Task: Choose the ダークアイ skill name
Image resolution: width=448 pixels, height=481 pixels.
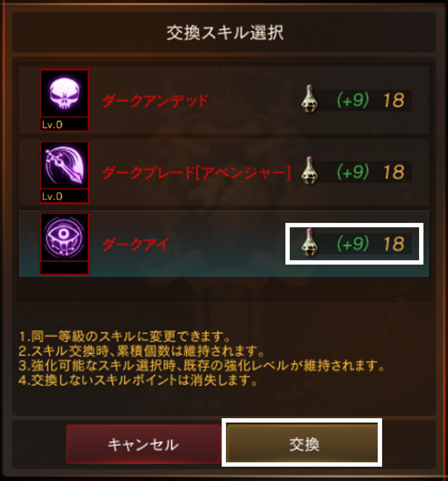Action: coord(136,244)
